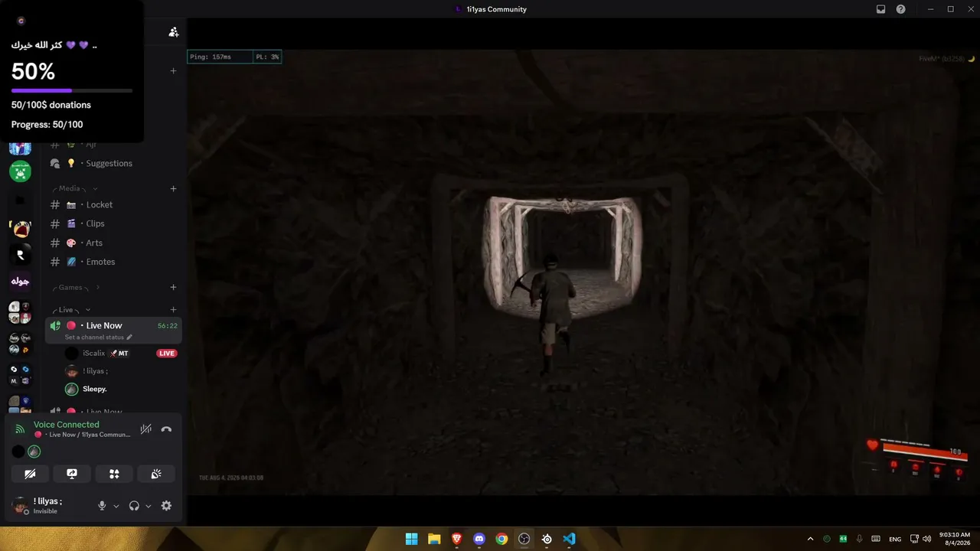
Task: Open the Arts channel
Action: tap(113, 243)
